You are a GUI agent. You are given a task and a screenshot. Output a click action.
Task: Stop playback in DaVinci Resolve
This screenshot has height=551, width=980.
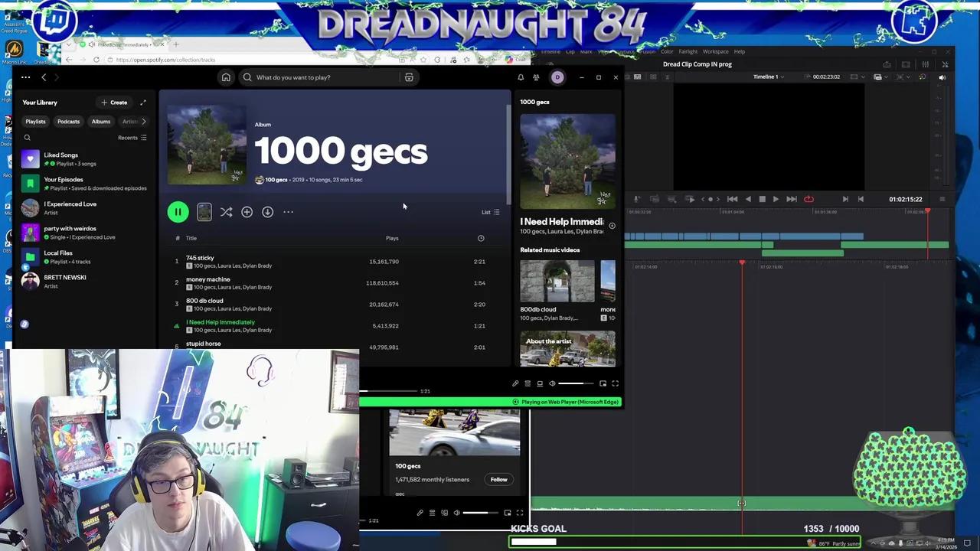click(x=762, y=199)
